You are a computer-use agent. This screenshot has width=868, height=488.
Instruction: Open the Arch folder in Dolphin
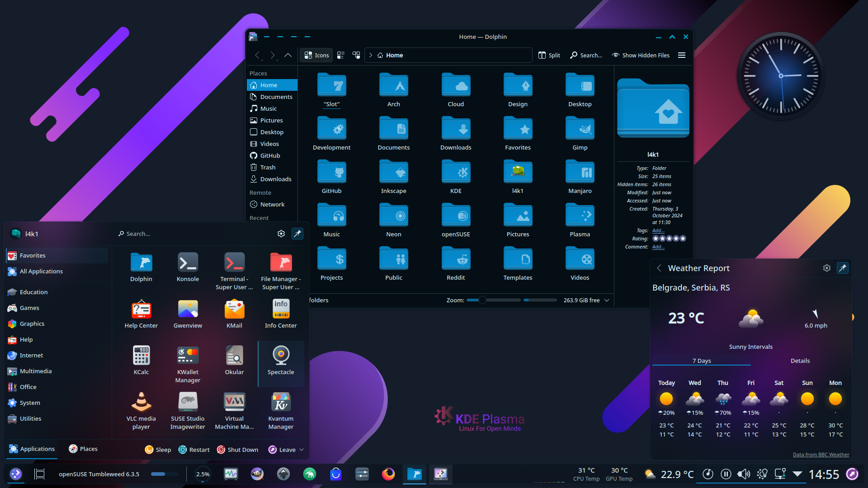393,90
